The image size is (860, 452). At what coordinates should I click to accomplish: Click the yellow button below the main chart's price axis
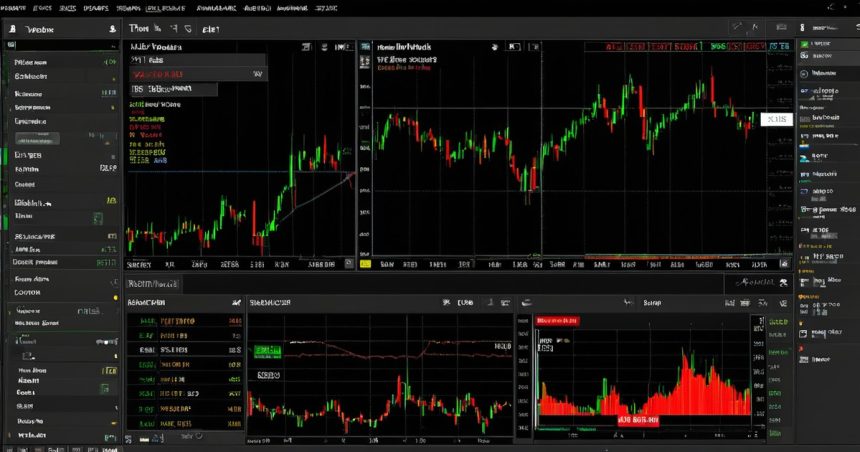click(365, 264)
